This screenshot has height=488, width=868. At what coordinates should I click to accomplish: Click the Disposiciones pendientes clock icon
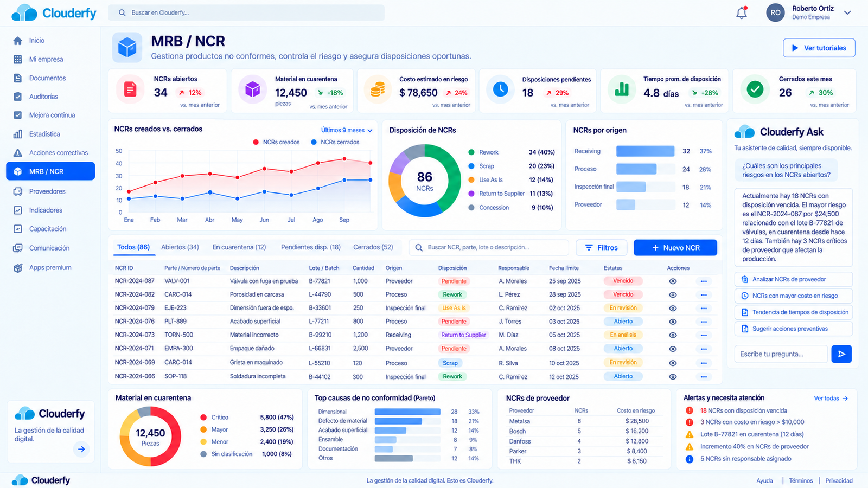[500, 89]
